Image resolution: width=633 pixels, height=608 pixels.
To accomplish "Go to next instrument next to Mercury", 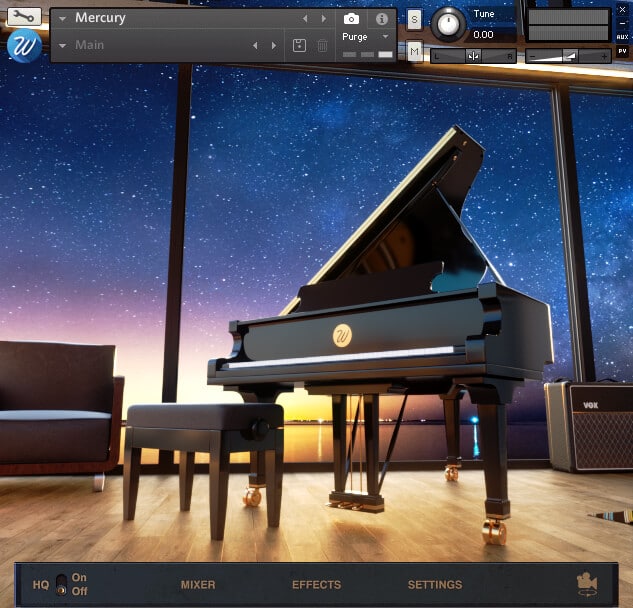I will (x=324, y=18).
